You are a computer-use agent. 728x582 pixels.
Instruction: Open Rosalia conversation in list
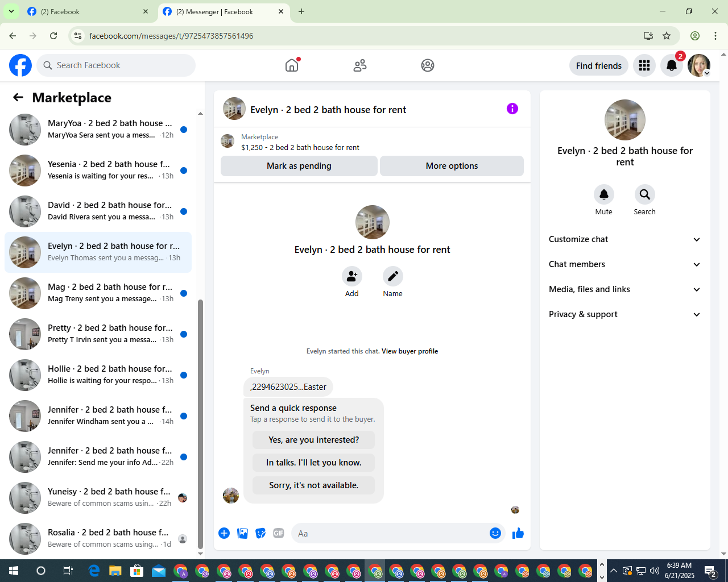point(98,539)
